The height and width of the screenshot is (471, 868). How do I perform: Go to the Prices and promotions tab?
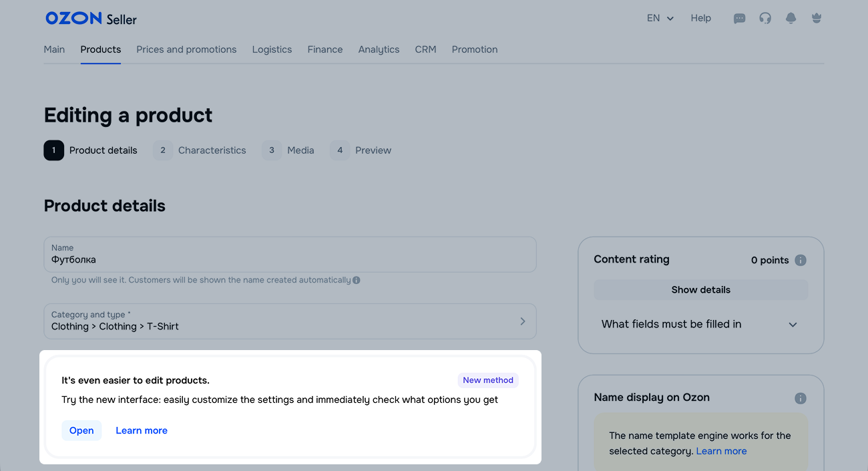coord(186,49)
